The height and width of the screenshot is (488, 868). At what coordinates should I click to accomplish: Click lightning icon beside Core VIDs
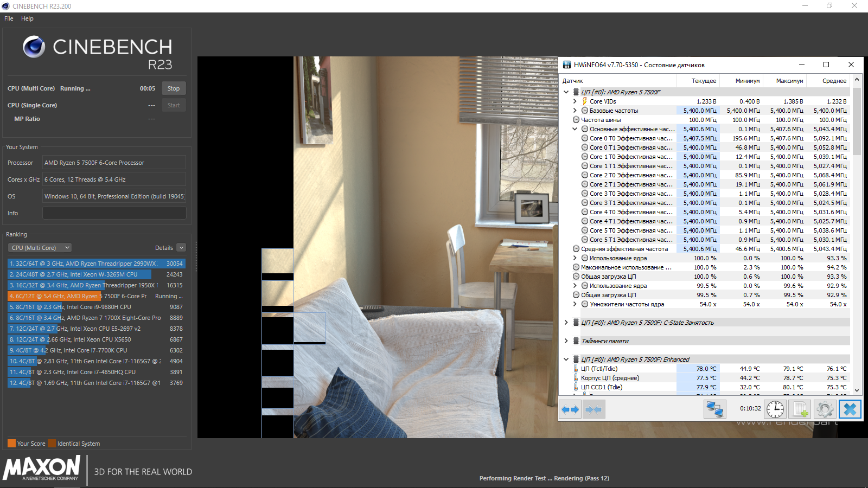585,101
